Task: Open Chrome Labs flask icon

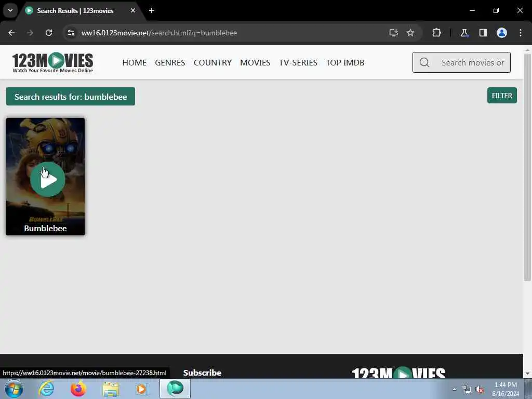Action: click(x=464, y=33)
